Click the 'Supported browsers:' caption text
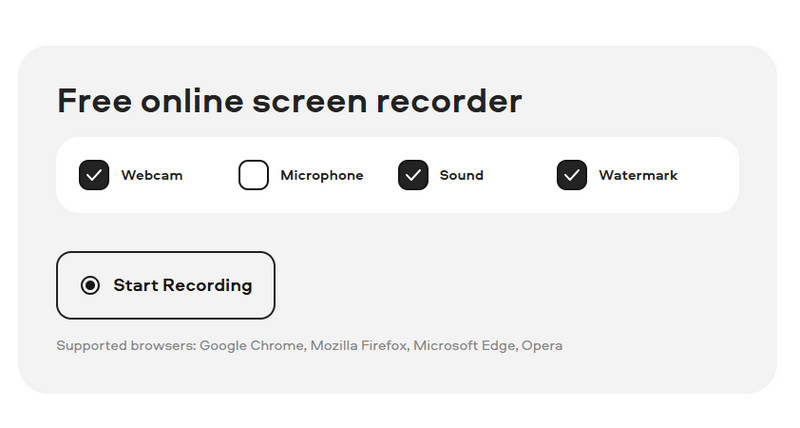This screenshot has height=428, width=800. [126, 346]
